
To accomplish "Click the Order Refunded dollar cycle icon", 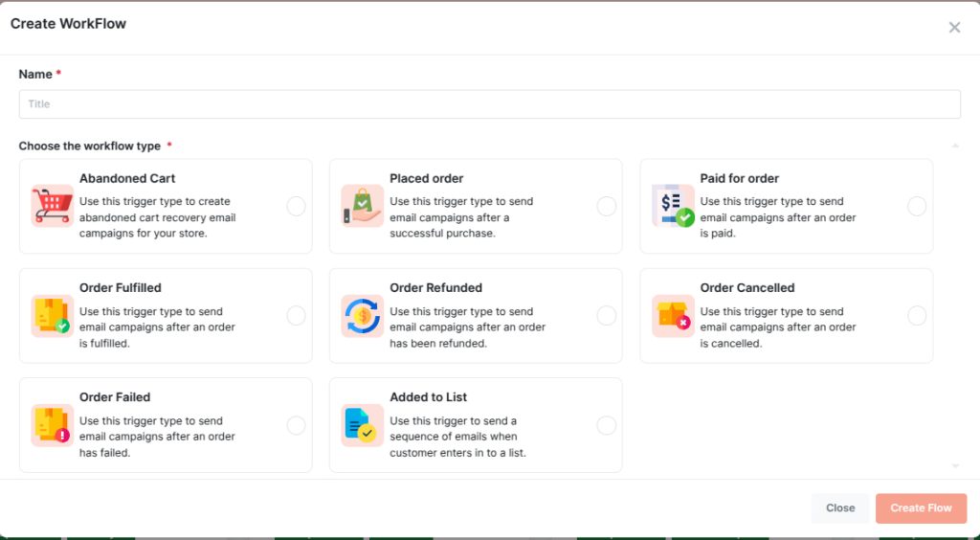I will (363, 316).
